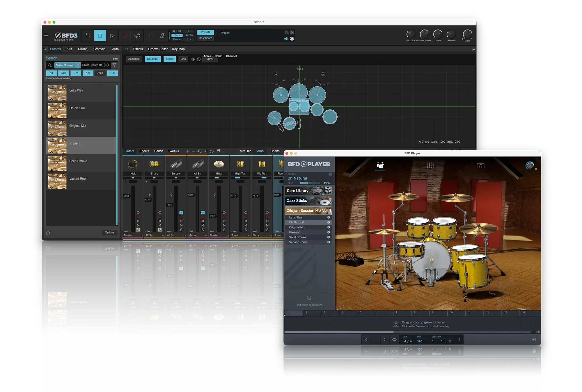This screenshot has height=392, width=582.
Task: Click the info icon beside Link button
Action: (x=199, y=59)
